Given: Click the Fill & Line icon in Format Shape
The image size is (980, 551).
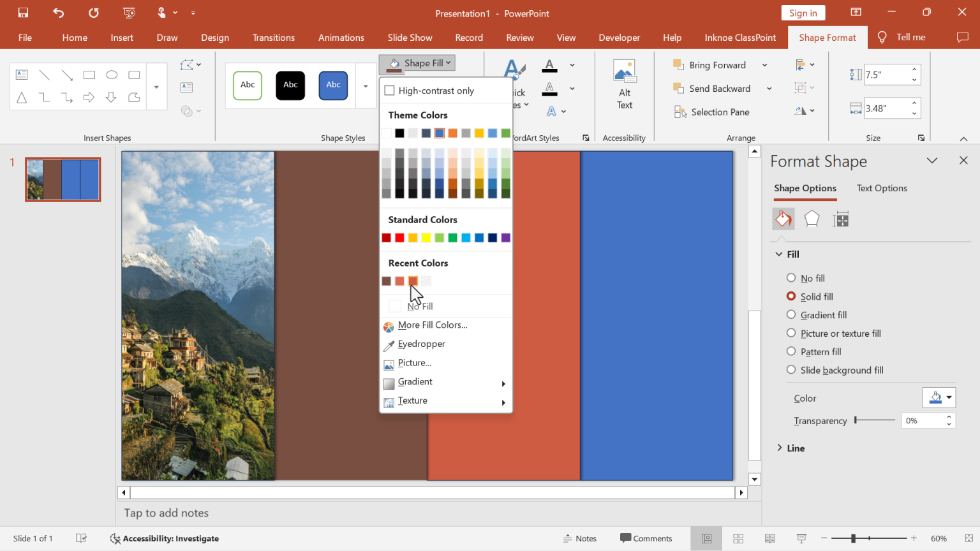Looking at the screenshot, I should [783, 219].
